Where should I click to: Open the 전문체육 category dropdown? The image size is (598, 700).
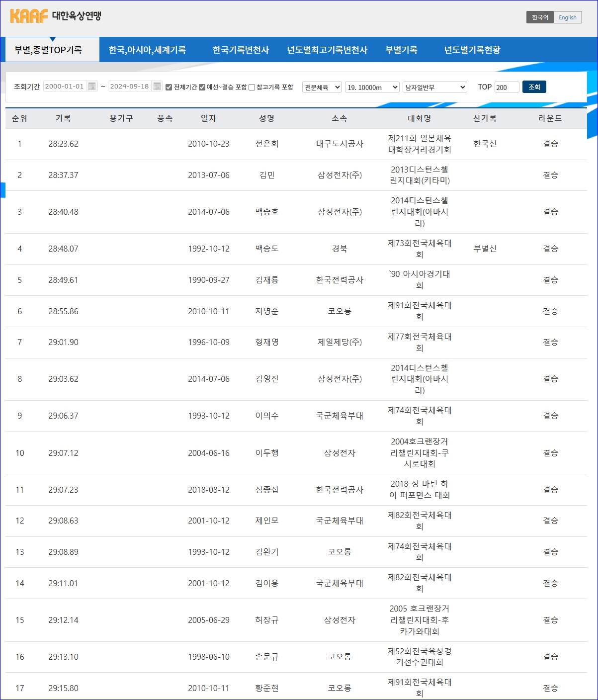pos(322,87)
